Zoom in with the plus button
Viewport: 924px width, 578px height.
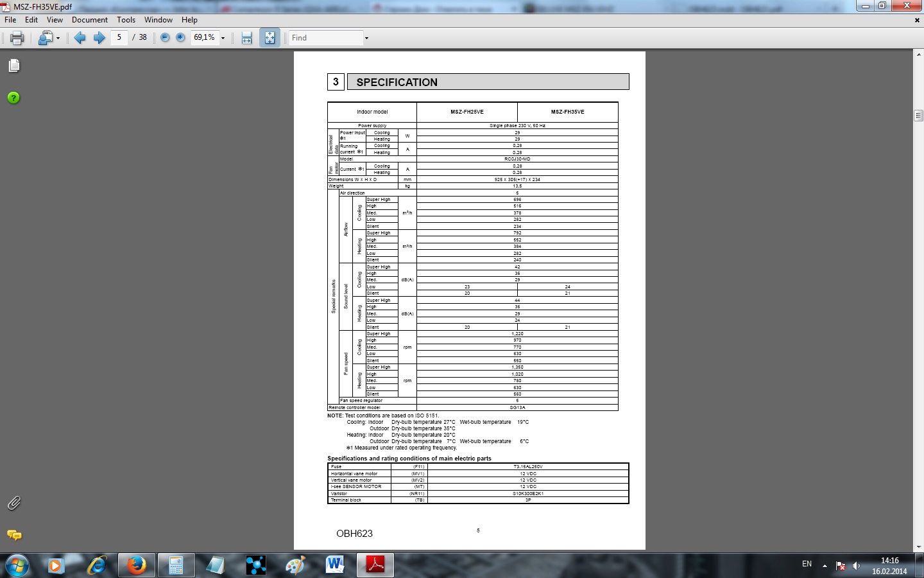(180, 38)
